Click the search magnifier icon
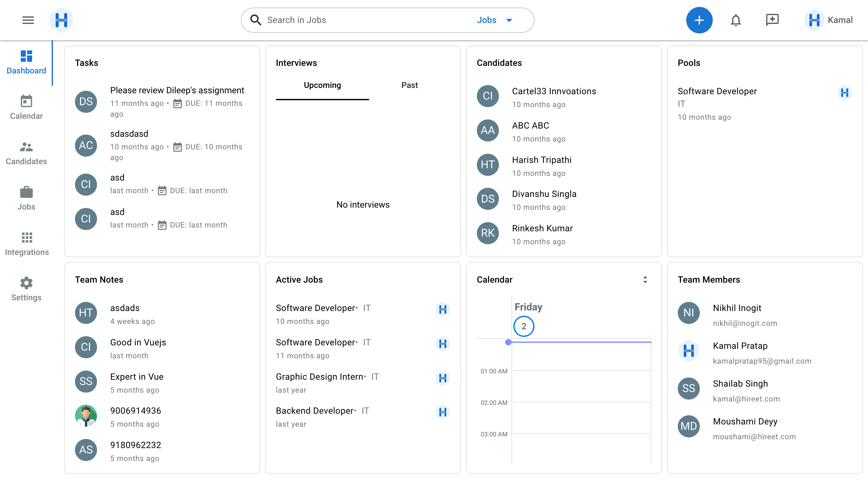Viewport: 868px width, 484px height. tap(256, 20)
